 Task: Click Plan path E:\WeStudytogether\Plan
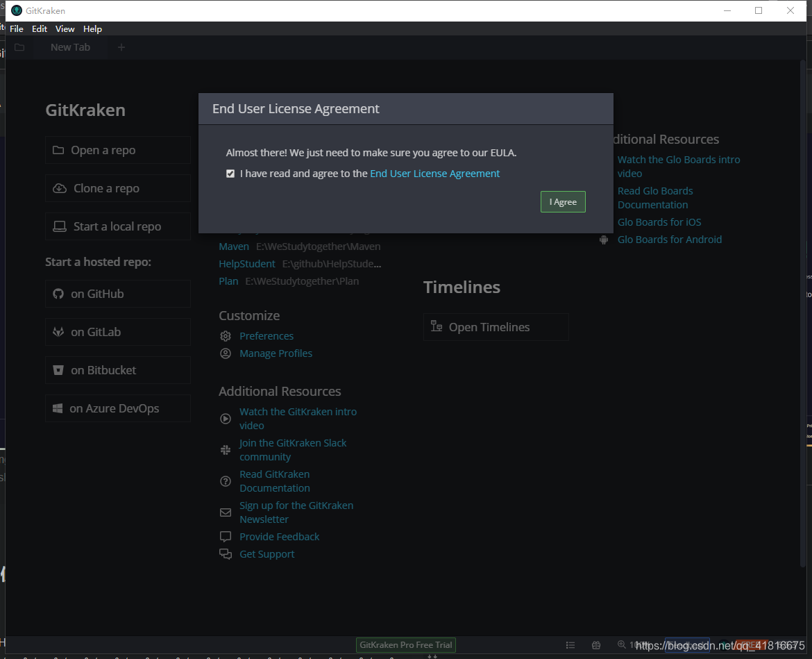pyautogui.click(x=302, y=281)
